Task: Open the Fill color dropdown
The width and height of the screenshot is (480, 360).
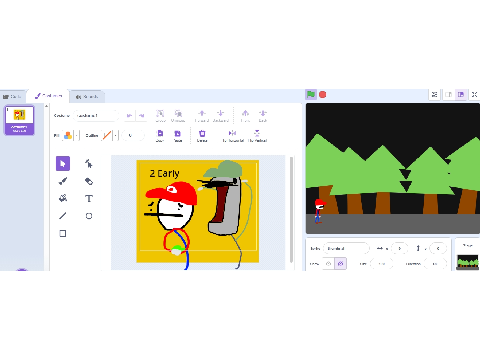Action: [x=77, y=135]
